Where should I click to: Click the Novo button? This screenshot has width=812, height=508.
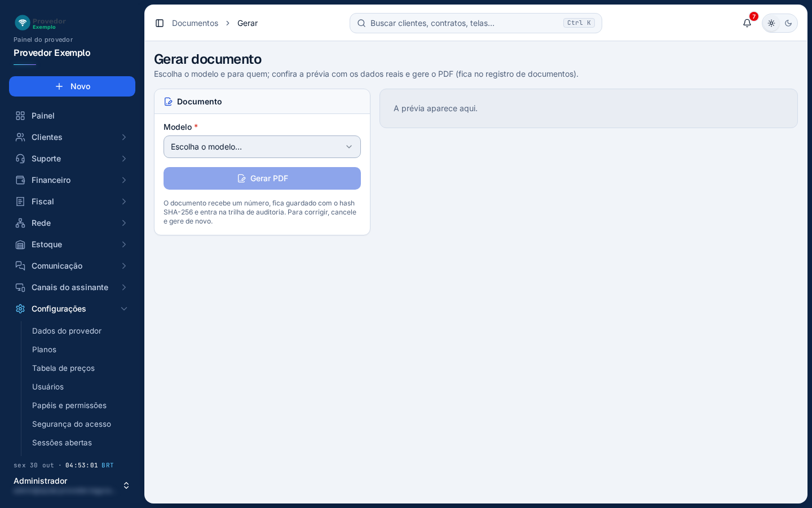pyautogui.click(x=72, y=86)
